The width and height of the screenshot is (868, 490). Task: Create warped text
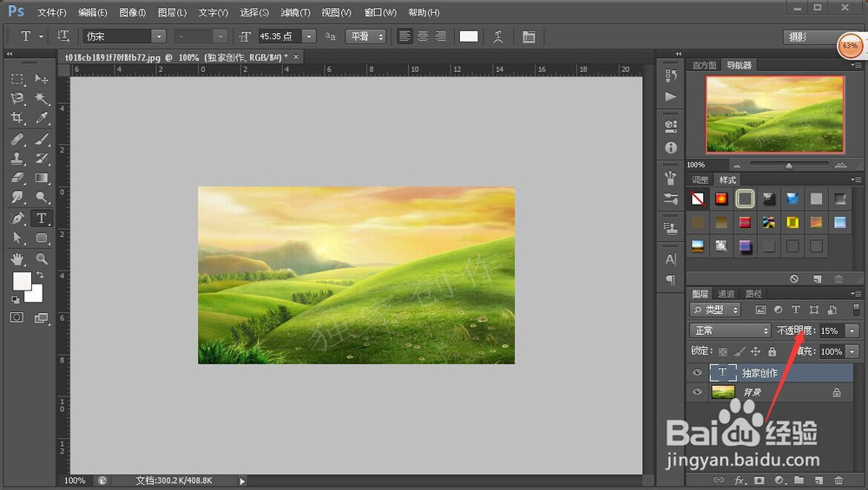(x=498, y=36)
